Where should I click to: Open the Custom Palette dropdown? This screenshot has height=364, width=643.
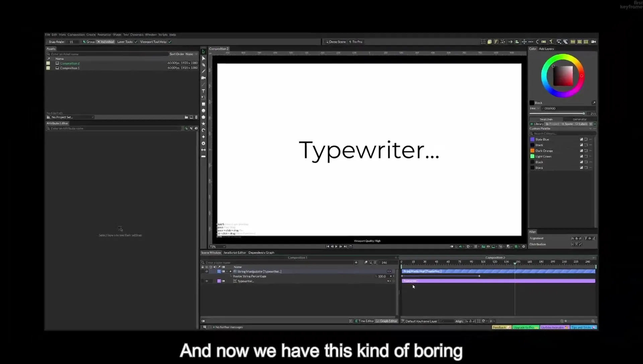tap(560, 128)
